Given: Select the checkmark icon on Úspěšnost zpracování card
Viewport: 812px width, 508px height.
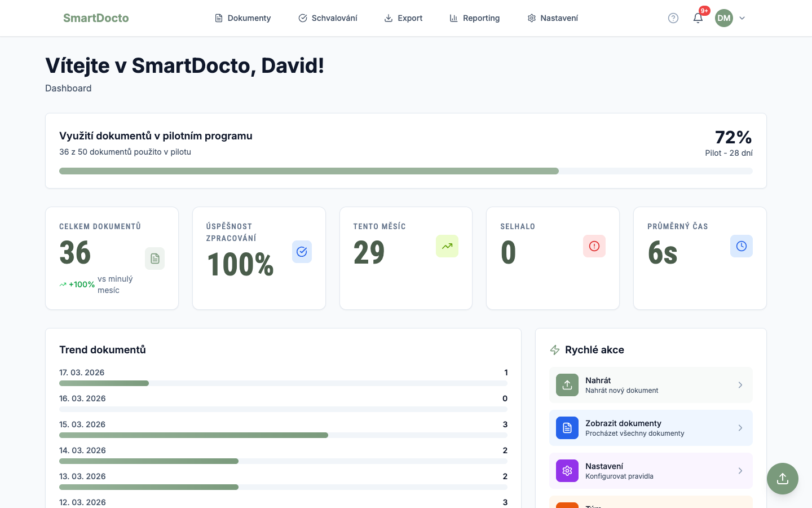Looking at the screenshot, I should (302, 252).
